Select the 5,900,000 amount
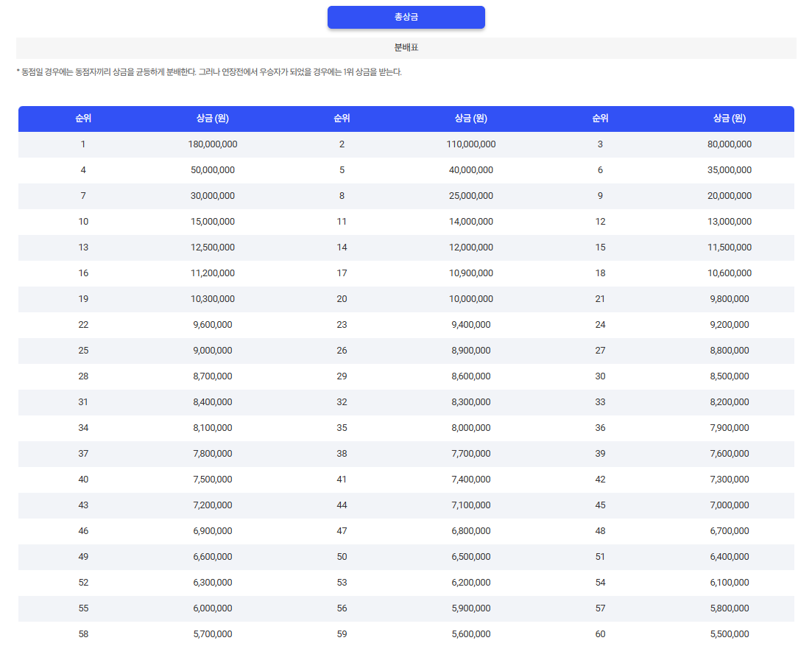812x660 pixels. coord(470,608)
